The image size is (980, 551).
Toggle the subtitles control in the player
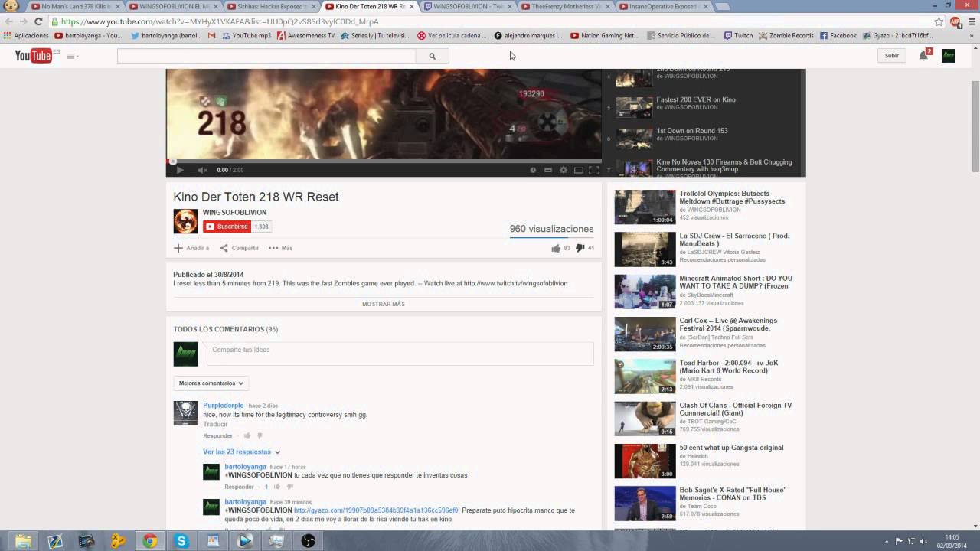pos(548,170)
